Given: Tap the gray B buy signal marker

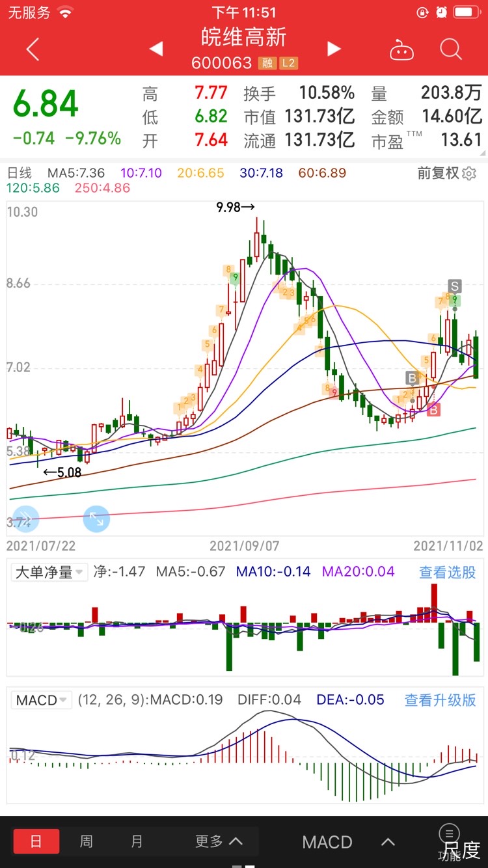Looking at the screenshot, I should tap(412, 377).
